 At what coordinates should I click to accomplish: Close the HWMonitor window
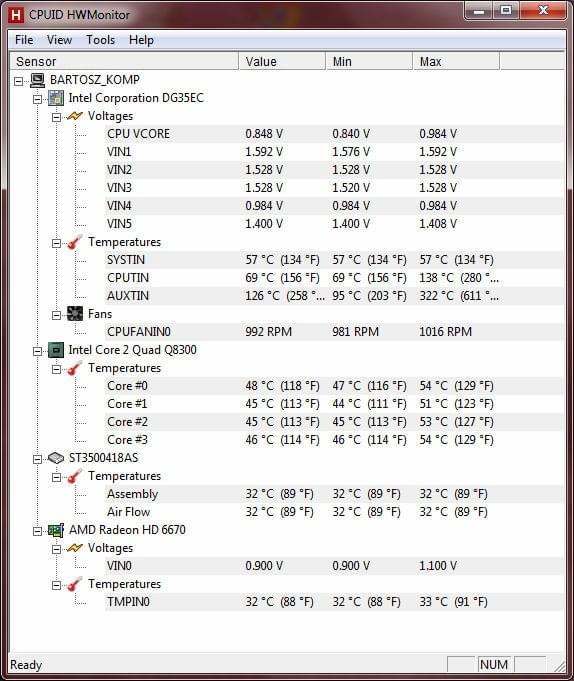point(543,11)
